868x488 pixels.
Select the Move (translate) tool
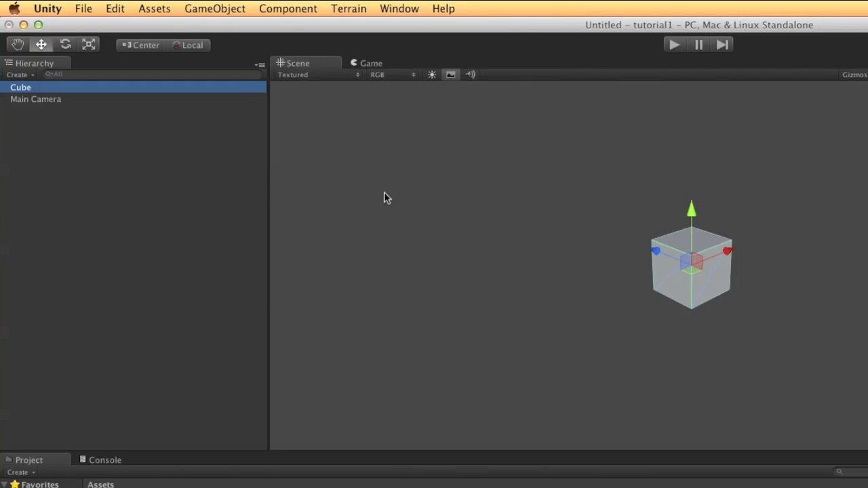[x=41, y=45]
